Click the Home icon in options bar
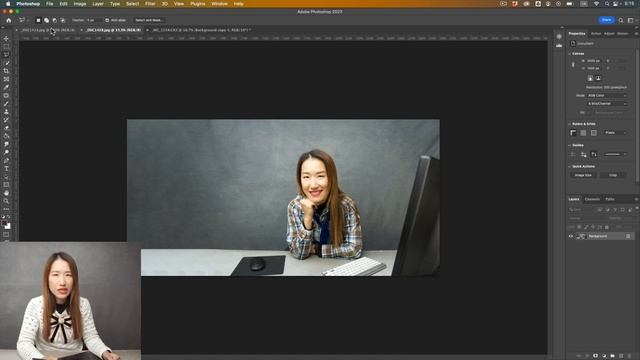Image resolution: width=640 pixels, height=360 pixels. 9,20
